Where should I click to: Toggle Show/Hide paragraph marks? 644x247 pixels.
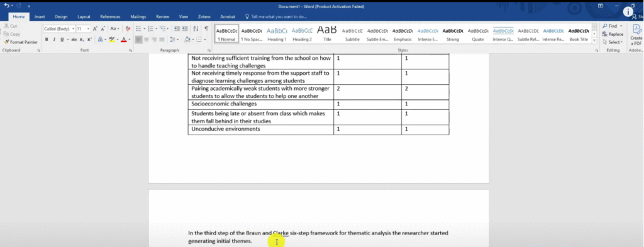206,29
